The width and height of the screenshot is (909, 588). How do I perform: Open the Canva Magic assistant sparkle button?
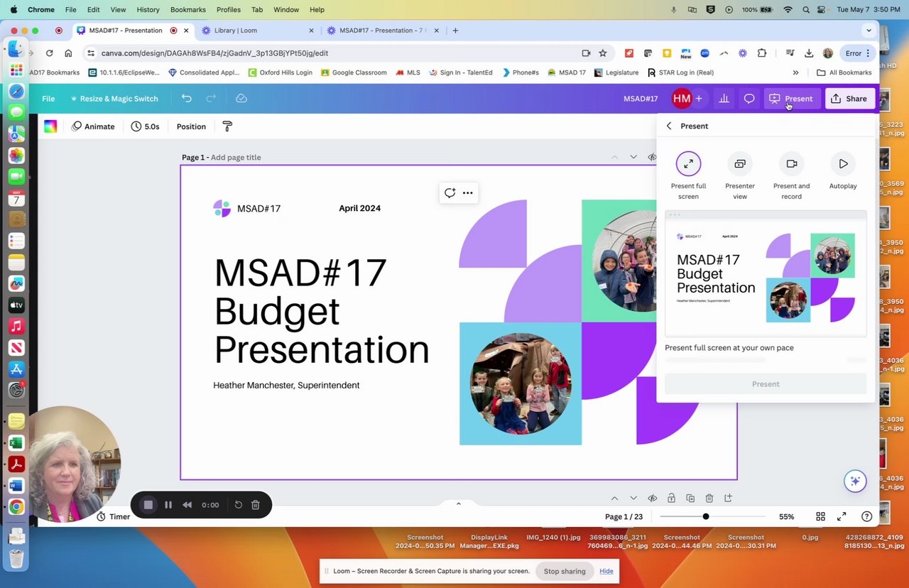pyautogui.click(x=855, y=481)
